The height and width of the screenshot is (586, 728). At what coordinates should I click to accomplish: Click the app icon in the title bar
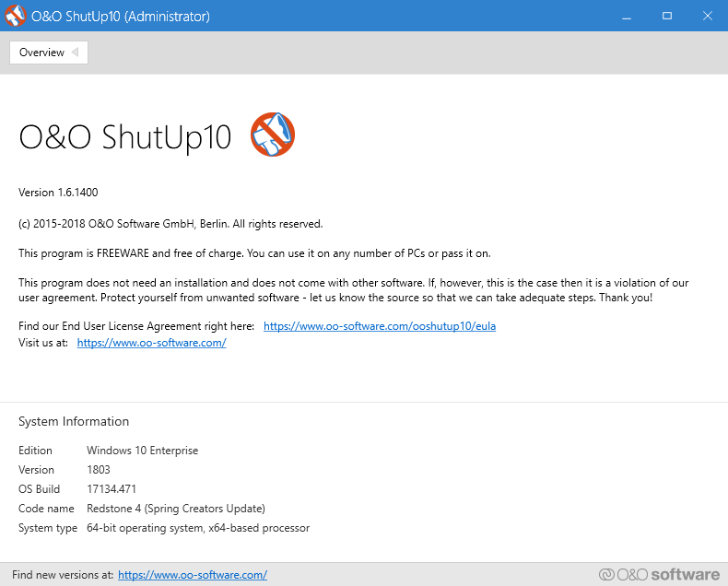[x=16, y=16]
